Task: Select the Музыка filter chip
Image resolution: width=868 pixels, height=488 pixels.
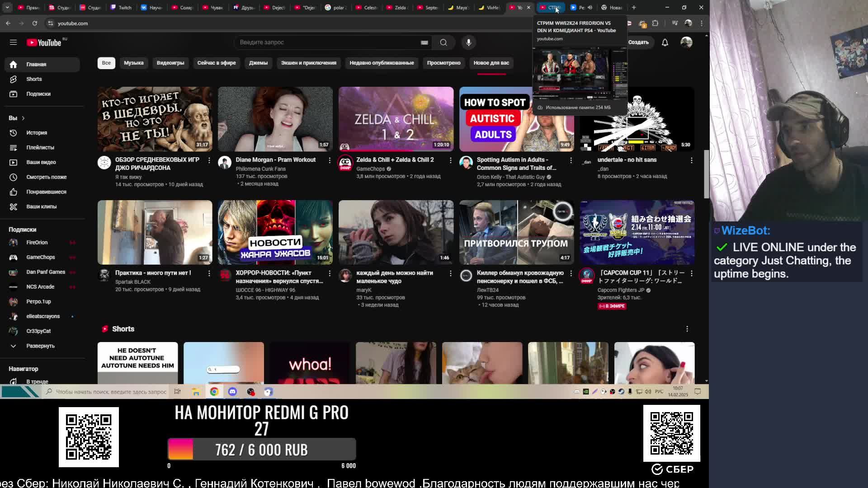Action: (x=133, y=63)
